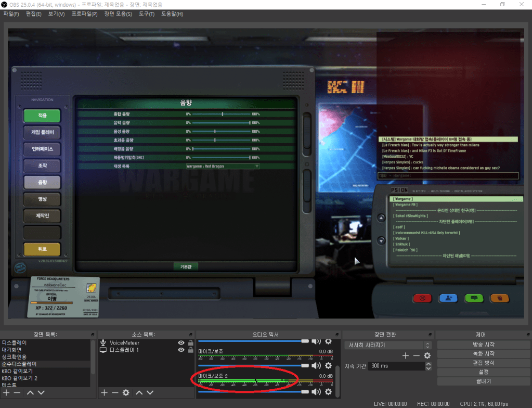Add a new scene with plus button
The height and width of the screenshot is (408, 532).
pos(6,392)
